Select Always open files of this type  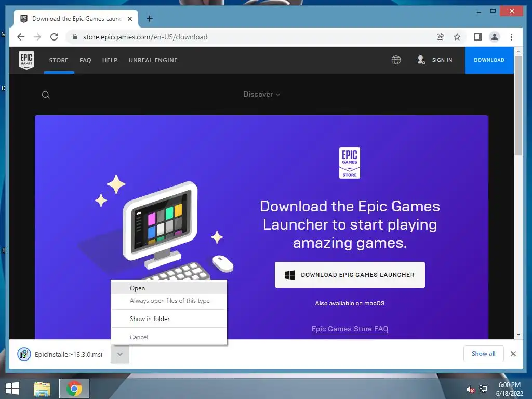pos(169,301)
